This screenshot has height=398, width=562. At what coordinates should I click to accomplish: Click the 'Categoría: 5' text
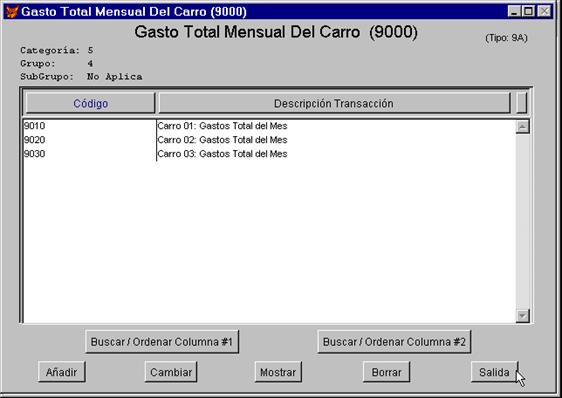point(57,50)
